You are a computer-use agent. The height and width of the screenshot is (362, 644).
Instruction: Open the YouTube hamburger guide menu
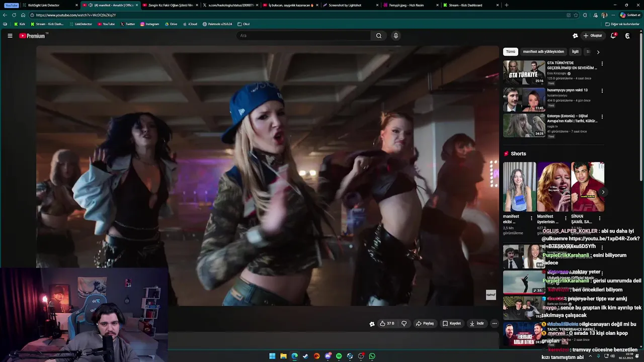tap(10, 36)
